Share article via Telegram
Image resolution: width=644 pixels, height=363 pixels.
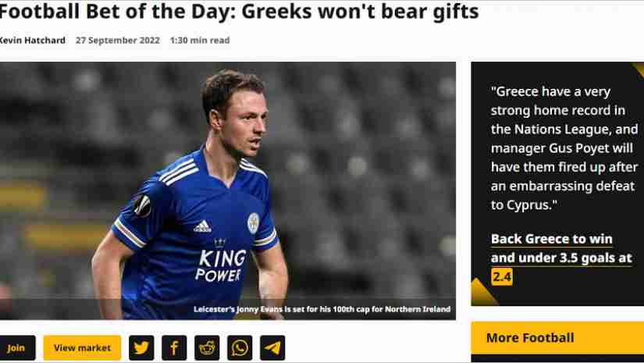[272, 348]
